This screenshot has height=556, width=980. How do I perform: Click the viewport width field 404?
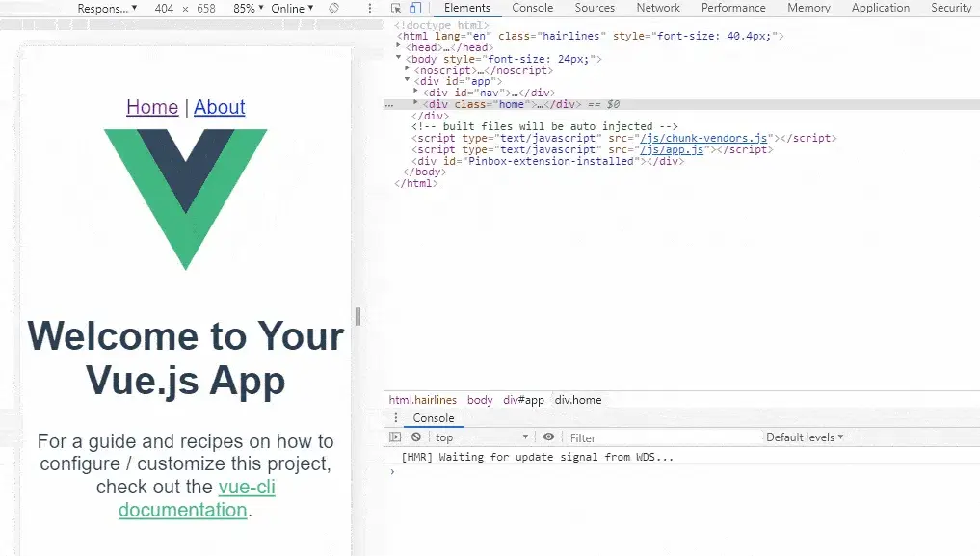tap(165, 8)
